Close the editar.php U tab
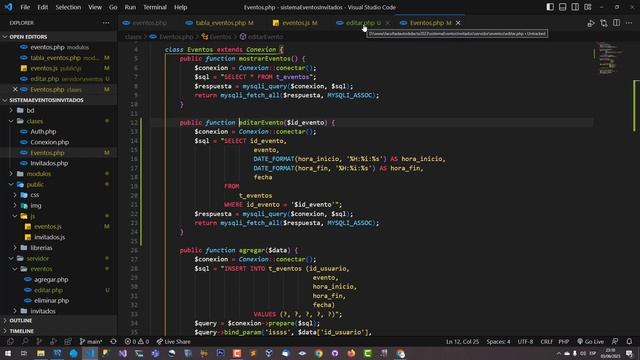 point(387,23)
